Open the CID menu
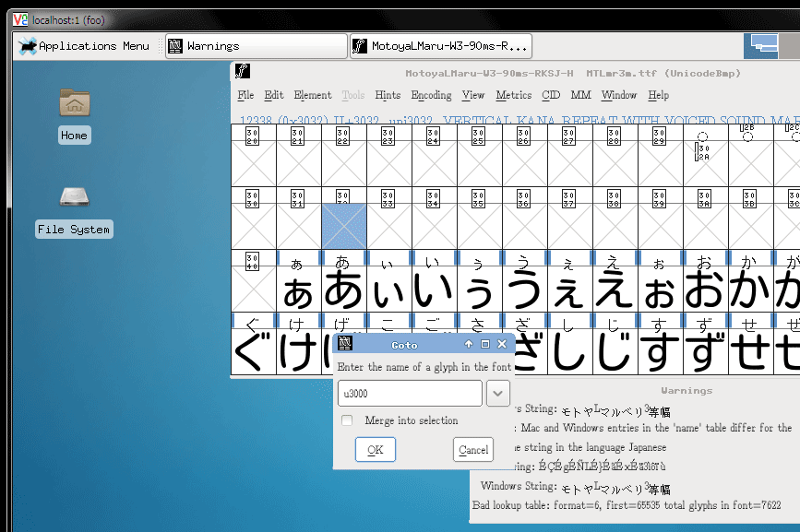This screenshot has width=800, height=532. pos(551,95)
